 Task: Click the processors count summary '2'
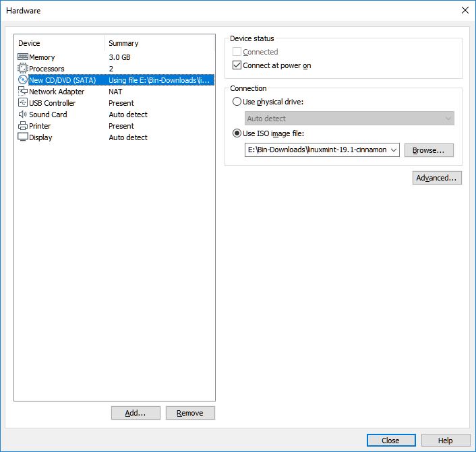(111, 69)
